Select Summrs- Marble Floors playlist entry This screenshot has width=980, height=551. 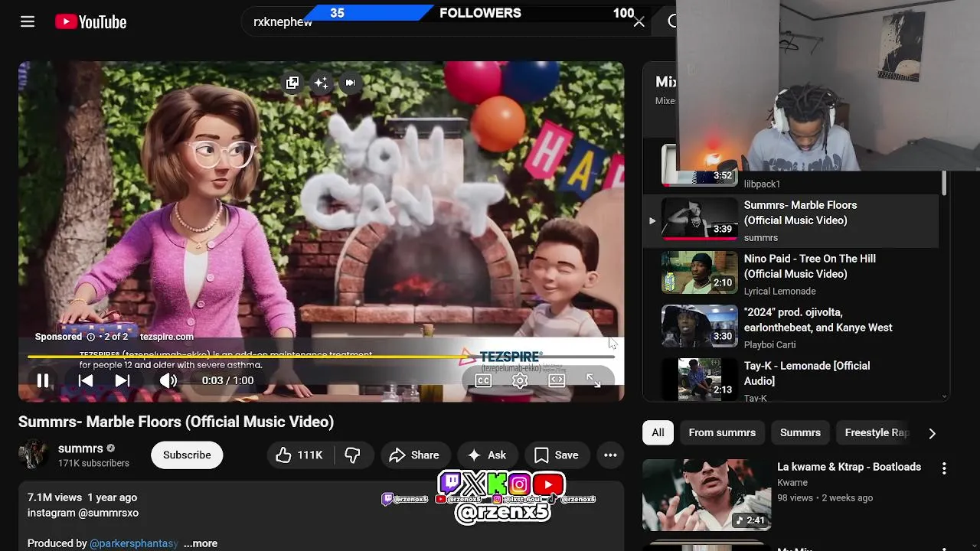tap(792, 220)
